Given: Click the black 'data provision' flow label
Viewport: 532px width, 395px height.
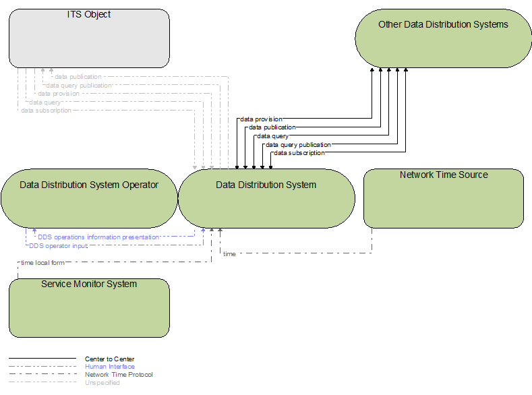Looking at the screenshot, I should (x=261, y=119).
